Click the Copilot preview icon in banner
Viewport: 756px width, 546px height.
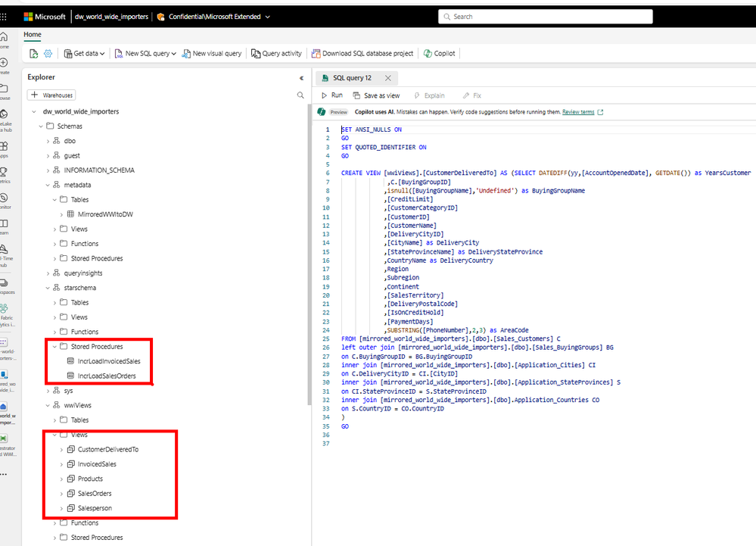[321, 112]
